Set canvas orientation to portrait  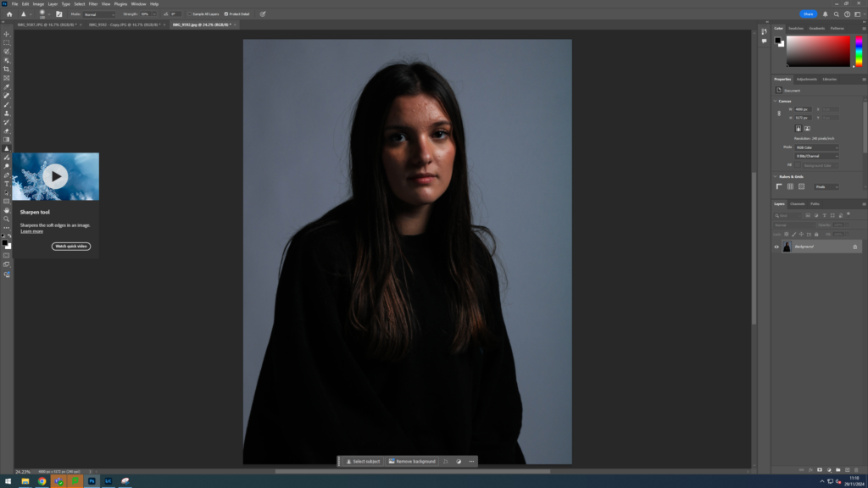[798, 129]
